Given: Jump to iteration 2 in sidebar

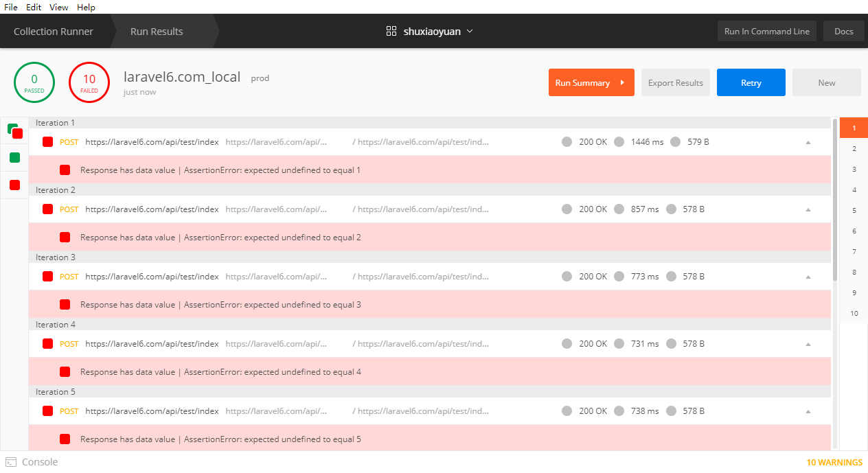Looking at the screenshot, I should (x=854, y=148).
